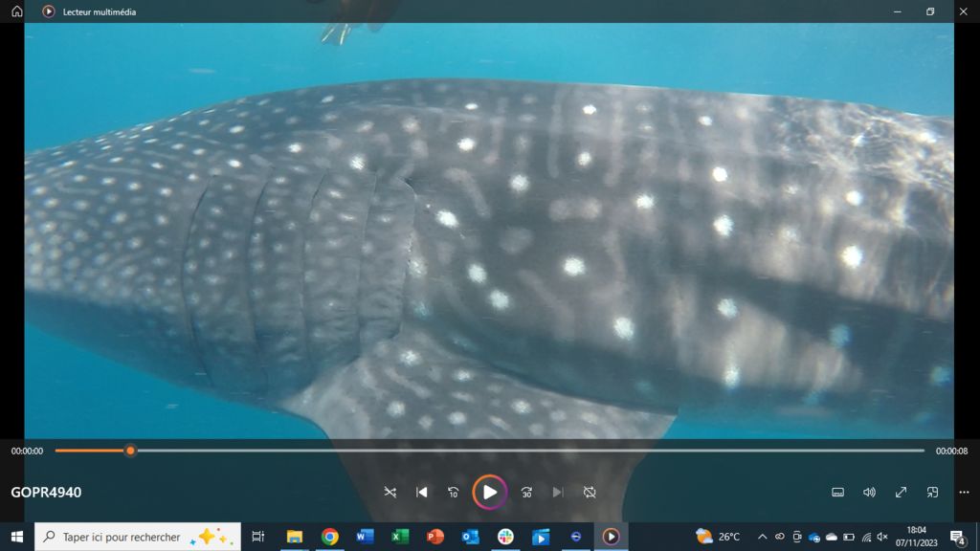Go to media player home

(x=16, y=11)
